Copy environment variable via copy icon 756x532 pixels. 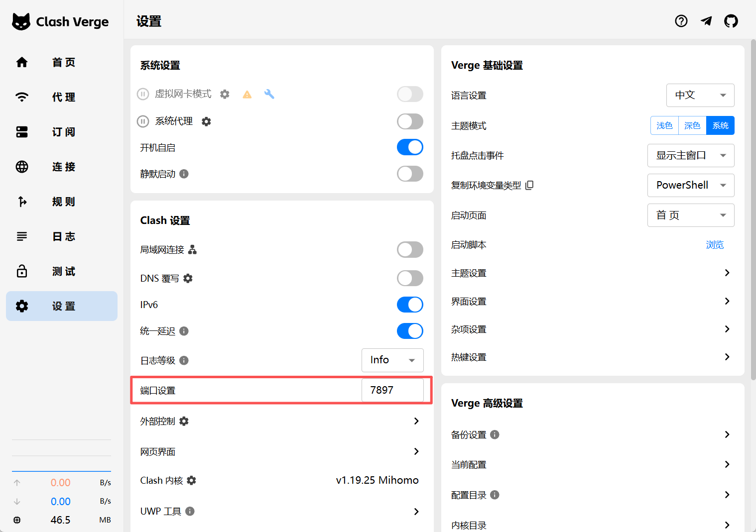click(529, 185)
